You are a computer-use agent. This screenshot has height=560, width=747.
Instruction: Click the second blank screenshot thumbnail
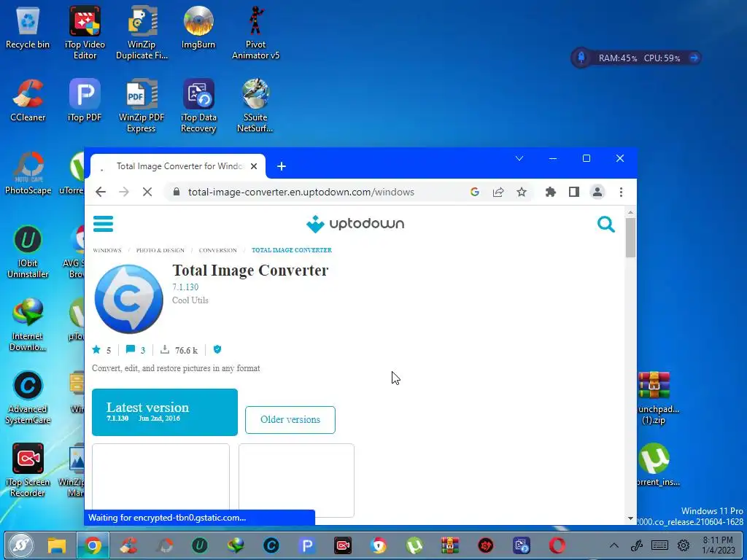pyautogui.click(x=296, y=480)
